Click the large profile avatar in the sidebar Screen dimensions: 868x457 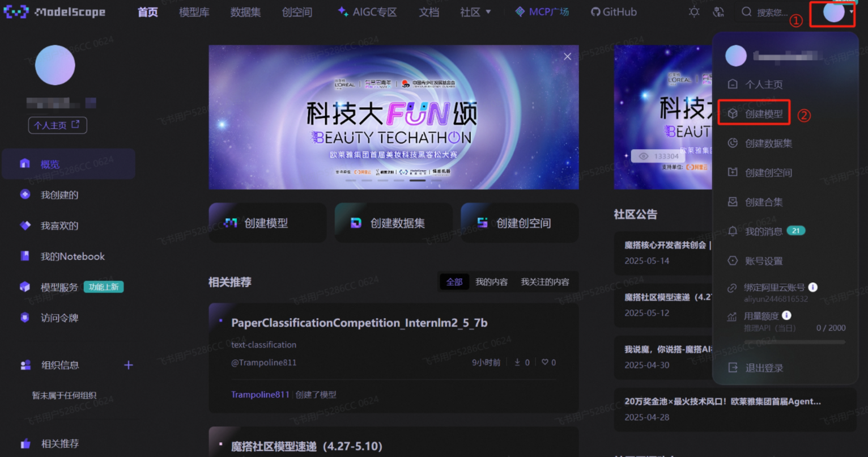(55, 66)
